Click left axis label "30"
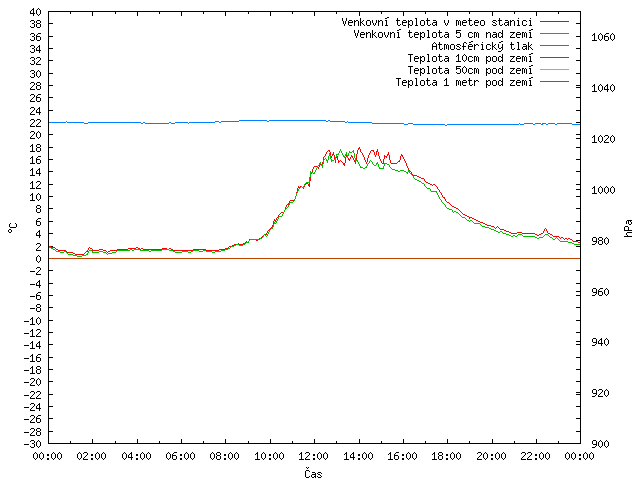640x480 pixels. 36,74
